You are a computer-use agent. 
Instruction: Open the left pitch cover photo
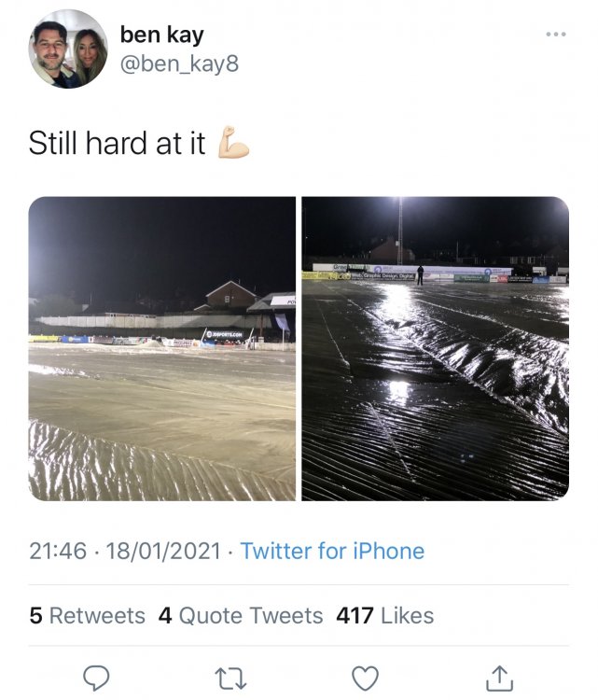tap(162, 348)
